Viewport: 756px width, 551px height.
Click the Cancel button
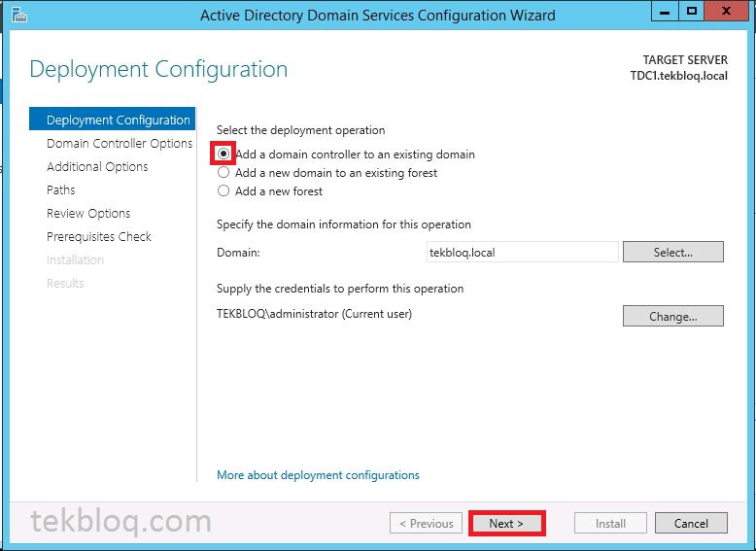pos(691,524)
